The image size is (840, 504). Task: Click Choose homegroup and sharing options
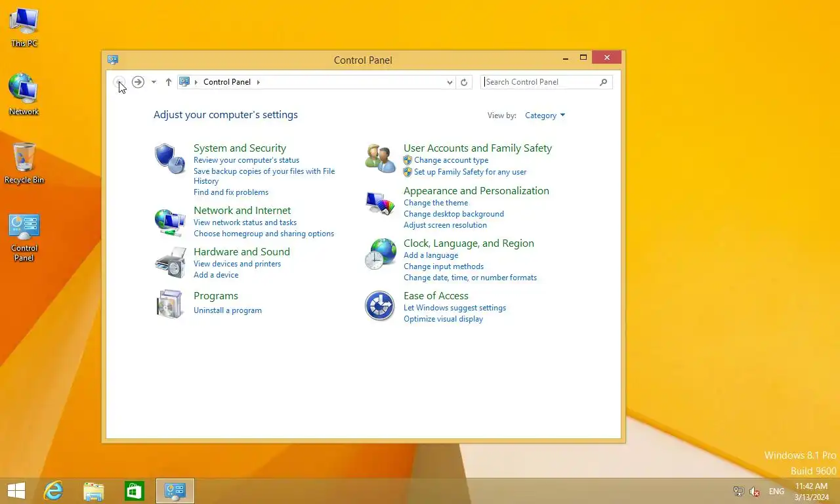pyautogui.click(x=264, y=234)
